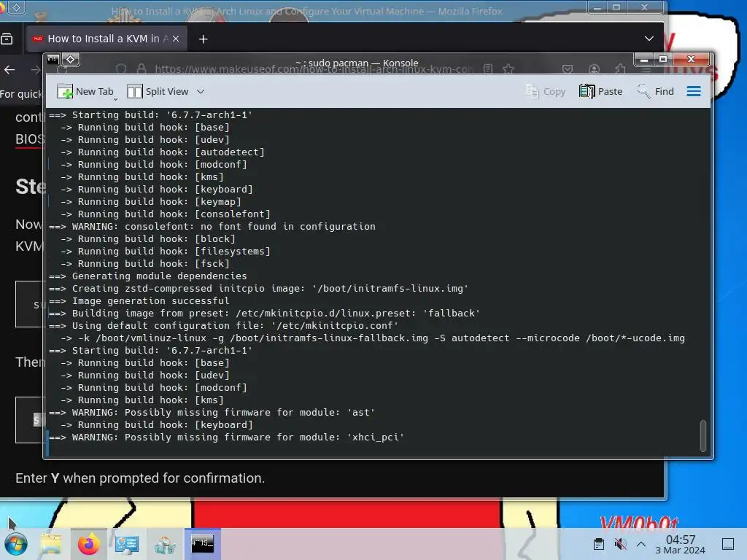The image size is (747, 560).
Task: Minimize the Firefox window
Action: point(597,7)
